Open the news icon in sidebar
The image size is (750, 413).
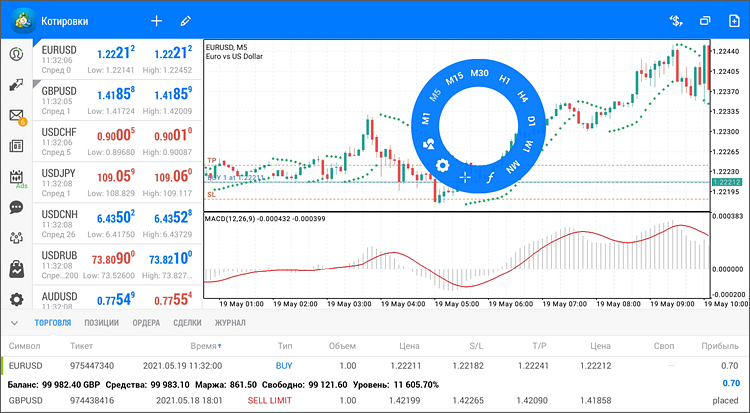16,146
